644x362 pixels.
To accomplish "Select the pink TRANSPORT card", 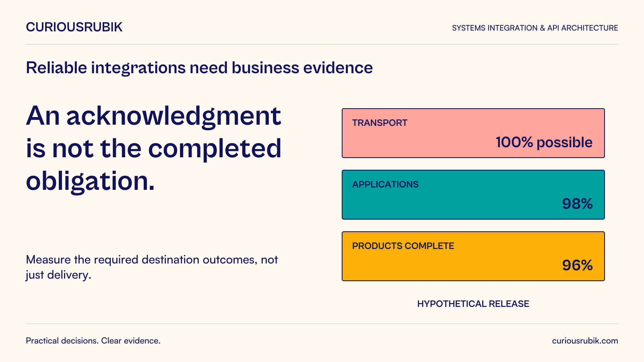I will point(473,133).
